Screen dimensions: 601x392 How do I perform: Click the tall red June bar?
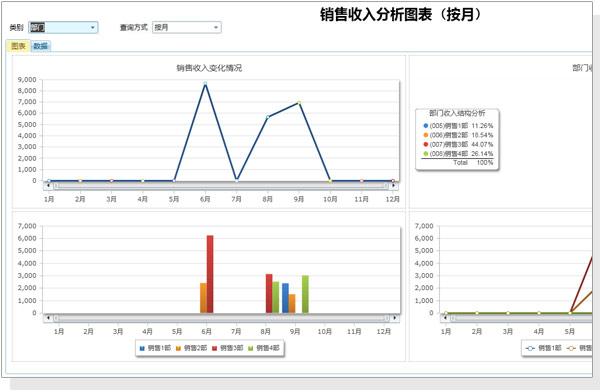tap(210, 274)
